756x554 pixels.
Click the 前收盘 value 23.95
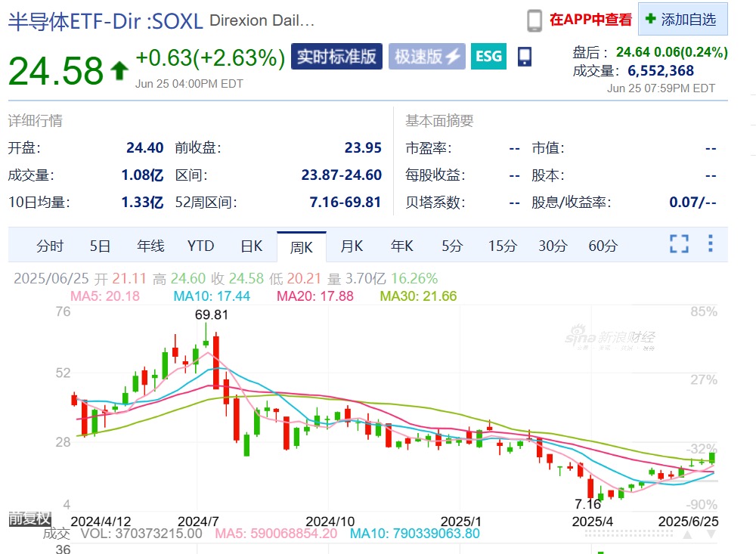point(363,147)
